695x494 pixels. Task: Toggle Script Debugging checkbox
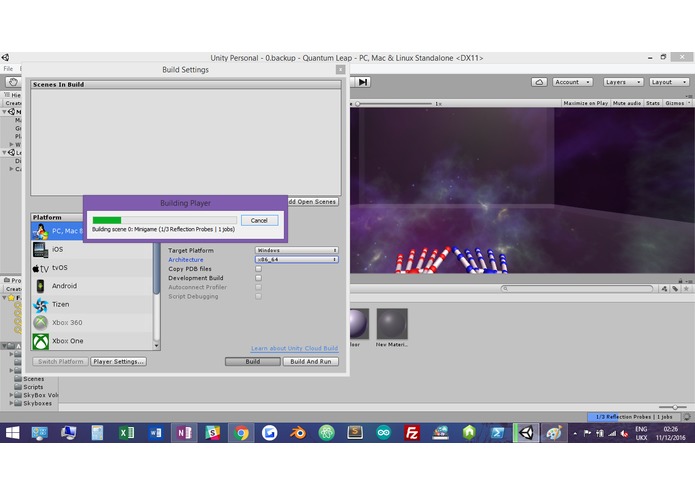(x=258, y=296)
